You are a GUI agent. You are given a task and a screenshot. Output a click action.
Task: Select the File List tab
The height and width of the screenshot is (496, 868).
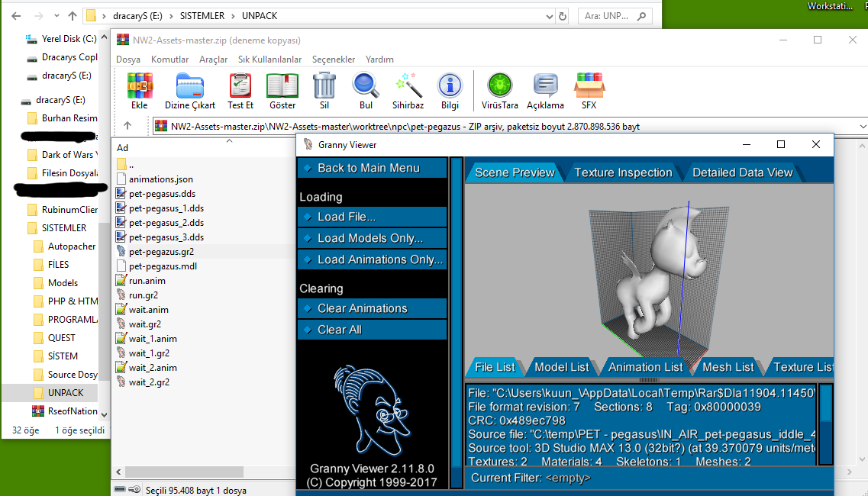coord(495,367)
